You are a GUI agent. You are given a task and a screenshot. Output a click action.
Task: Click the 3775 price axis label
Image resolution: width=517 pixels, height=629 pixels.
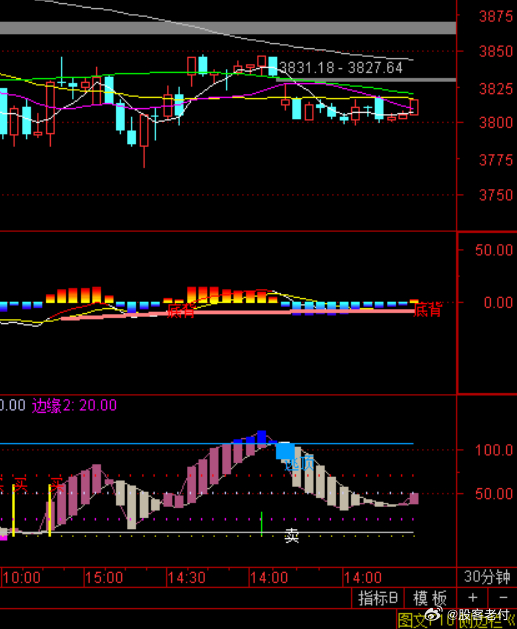pos(496,160)
